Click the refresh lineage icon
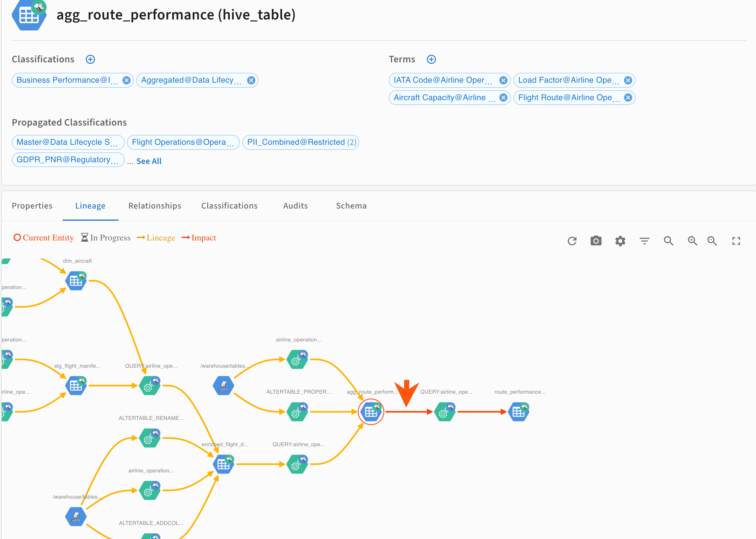The height and width of the screenshot is (539, 756). point(572,241)
